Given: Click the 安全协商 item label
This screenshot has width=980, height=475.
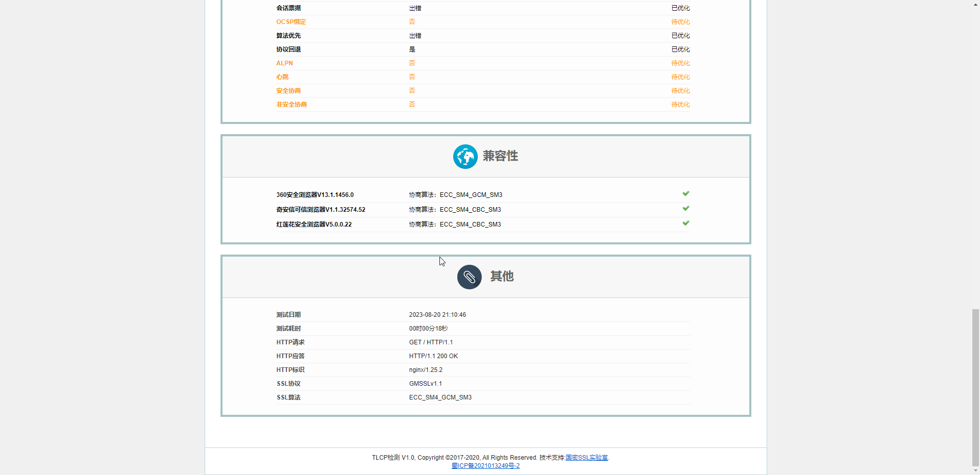Looking at the screenshot, I should 288,91.
